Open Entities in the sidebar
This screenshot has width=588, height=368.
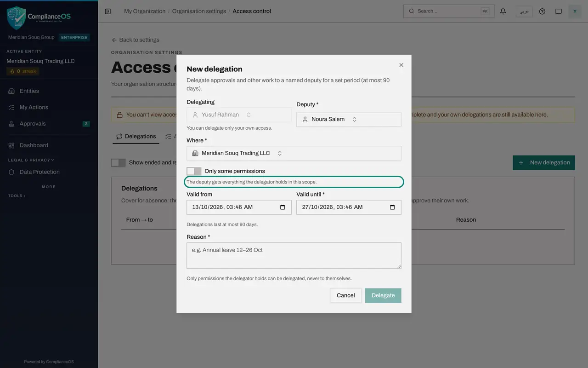click(49, 91)
